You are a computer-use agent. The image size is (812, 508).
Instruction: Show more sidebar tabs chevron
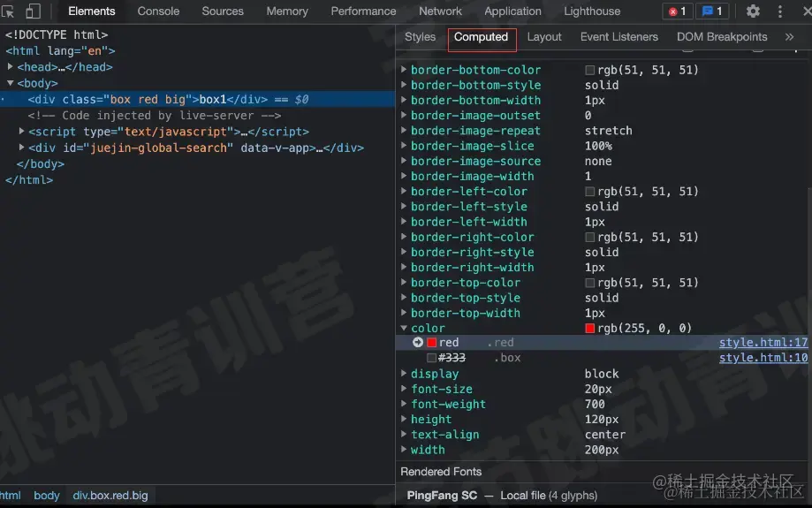(x=789, y=37)
